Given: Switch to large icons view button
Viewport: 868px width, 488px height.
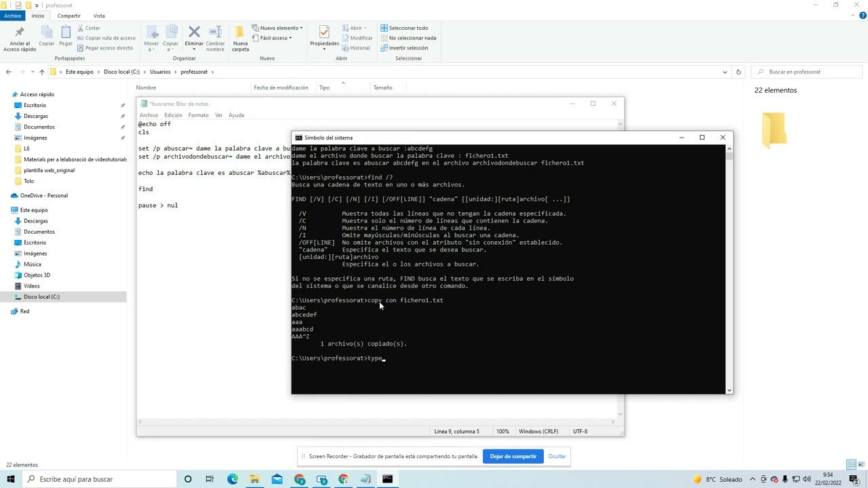Looking at the screenshot, I should tap(861, 465).
